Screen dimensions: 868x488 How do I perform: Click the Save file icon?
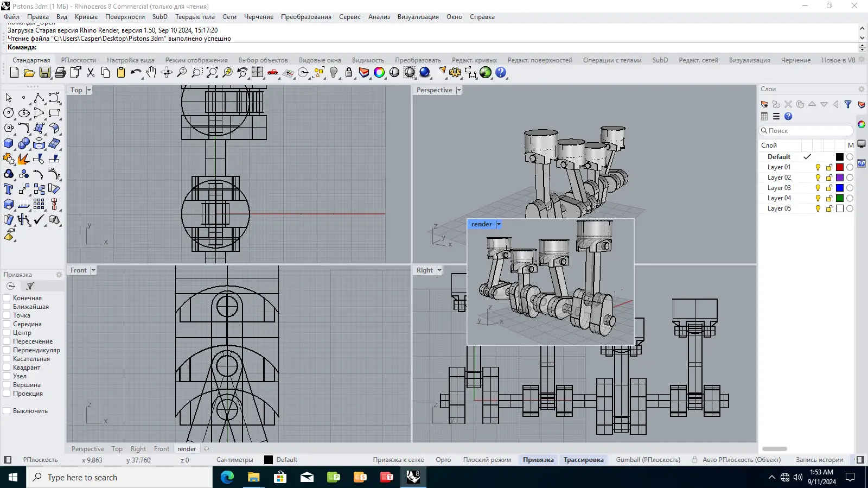click(x=45, y=73)
